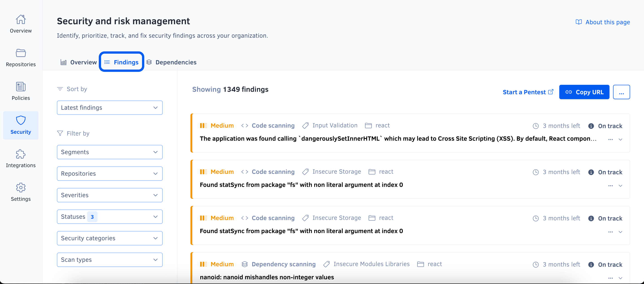Open the Overview page from the sidebar
This screenshot has height=284, width=644.
pyautogui.click(x=20, y=24)
